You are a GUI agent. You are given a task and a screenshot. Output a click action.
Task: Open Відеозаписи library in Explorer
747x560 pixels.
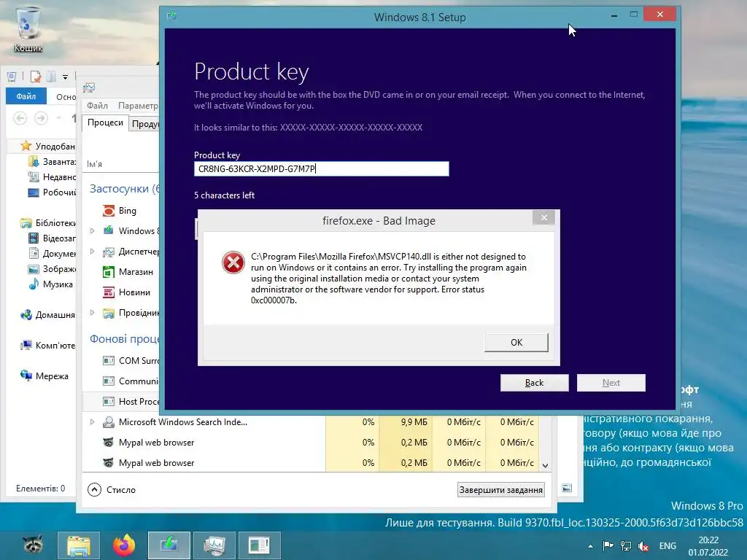coord(52,238)
